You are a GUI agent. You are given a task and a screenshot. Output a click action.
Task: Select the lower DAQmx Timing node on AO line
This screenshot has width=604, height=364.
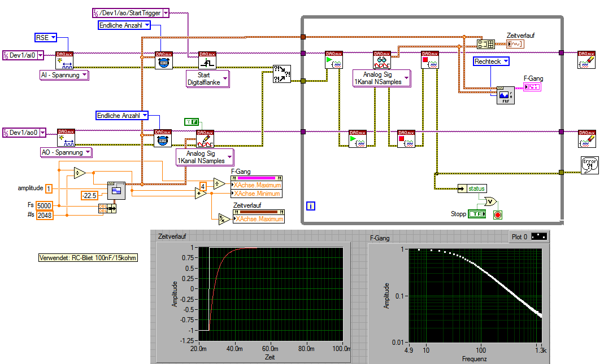pyautogui.click(x=163, y=138)
